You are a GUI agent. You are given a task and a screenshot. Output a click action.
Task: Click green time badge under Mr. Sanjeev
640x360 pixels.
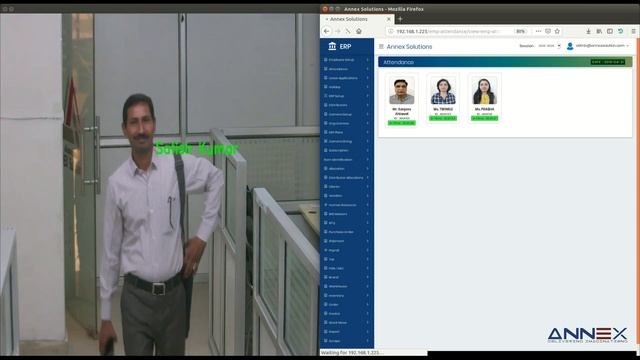tap(402, 123)
